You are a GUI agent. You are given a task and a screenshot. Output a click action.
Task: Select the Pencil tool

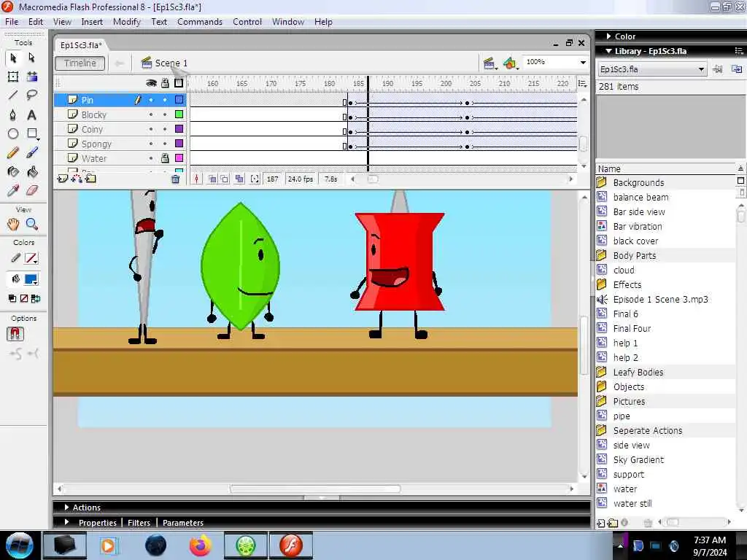click(13, 153)
